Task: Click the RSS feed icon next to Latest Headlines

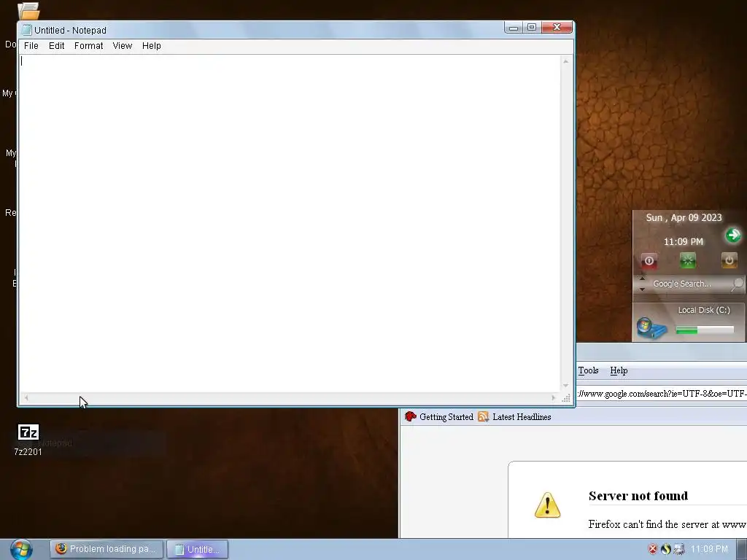Action: 483,416
